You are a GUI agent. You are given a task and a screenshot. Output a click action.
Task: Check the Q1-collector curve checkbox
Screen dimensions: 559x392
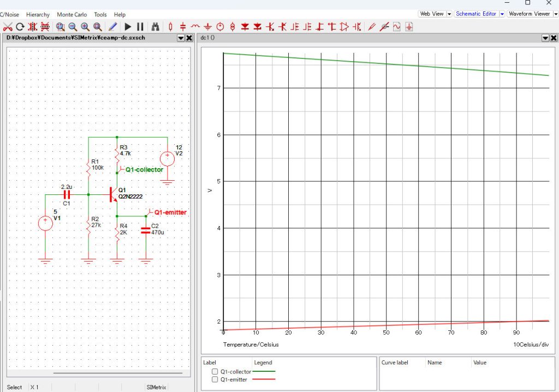pos(215,372)
